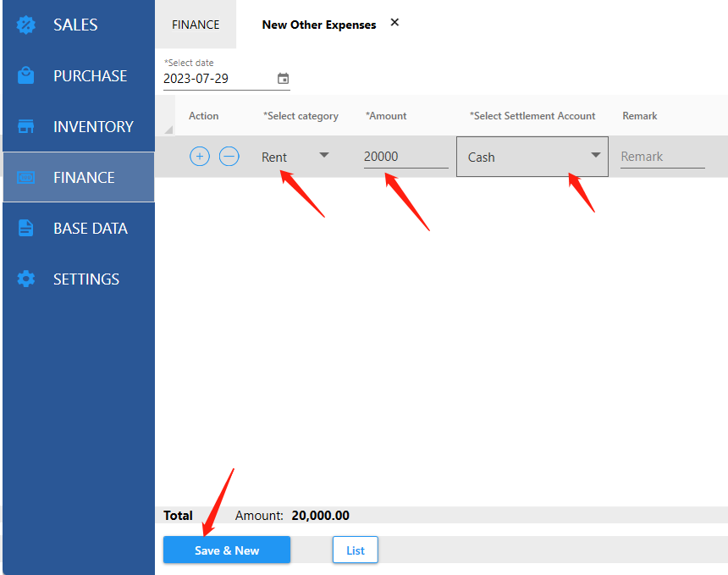Switch to the FINANCE tab
728x575 pixels.
tap(196, 25)
